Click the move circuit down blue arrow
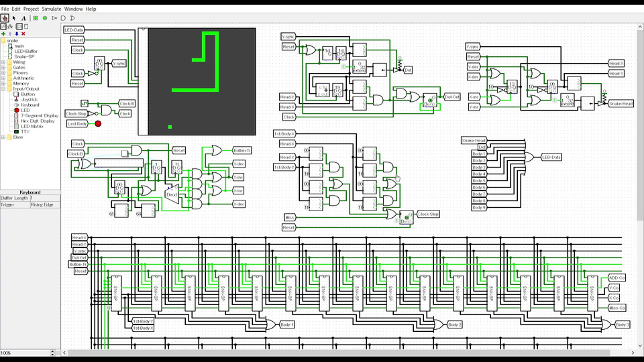Viewport: 644px width, 362px height. [x=16, y=34]
